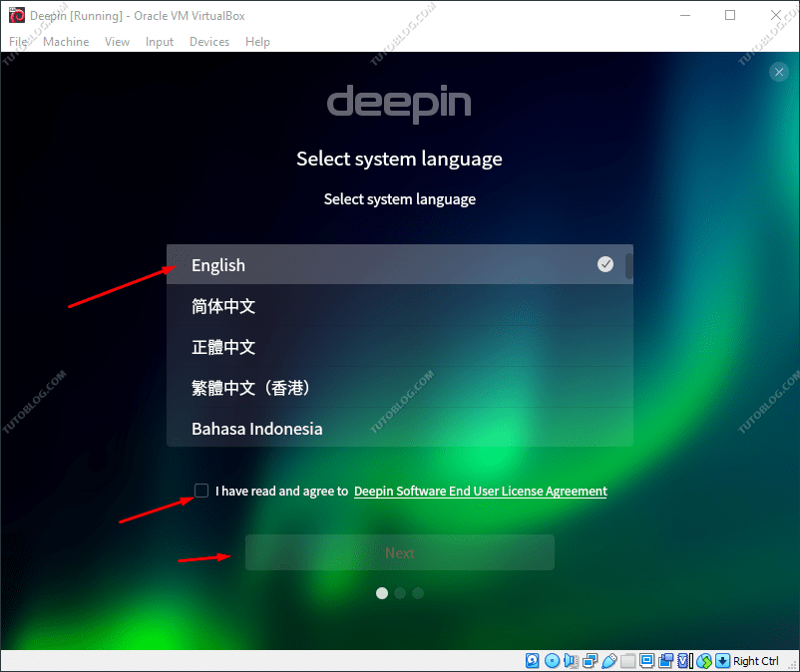
Task: Open the Machine menu
Action: (x=66, y=42)
